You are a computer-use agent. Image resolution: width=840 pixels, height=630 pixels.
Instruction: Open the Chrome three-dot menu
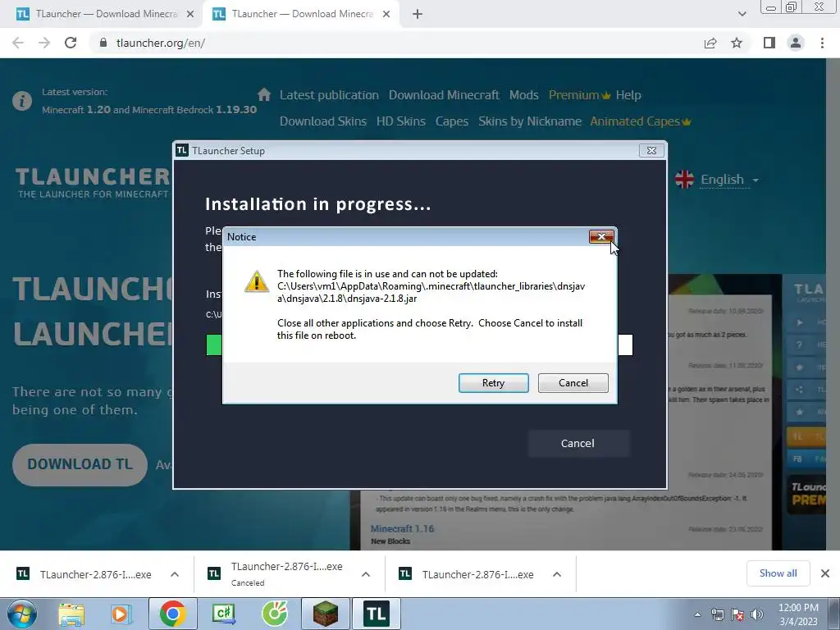coord(822,43)
